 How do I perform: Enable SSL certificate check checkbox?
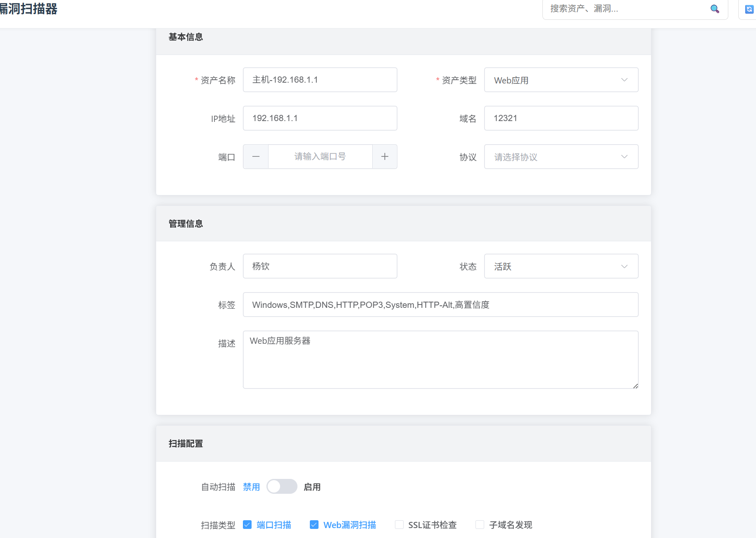point(399,525)
